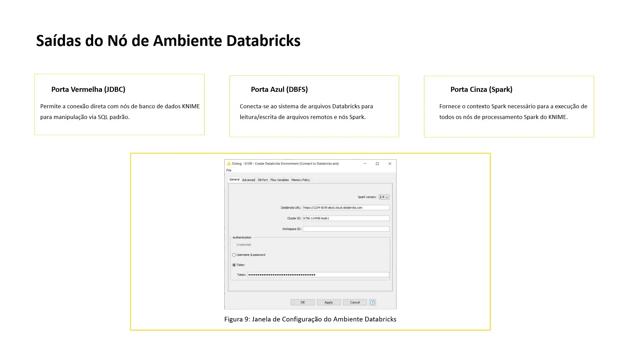Open the File menu

[229, 170]
